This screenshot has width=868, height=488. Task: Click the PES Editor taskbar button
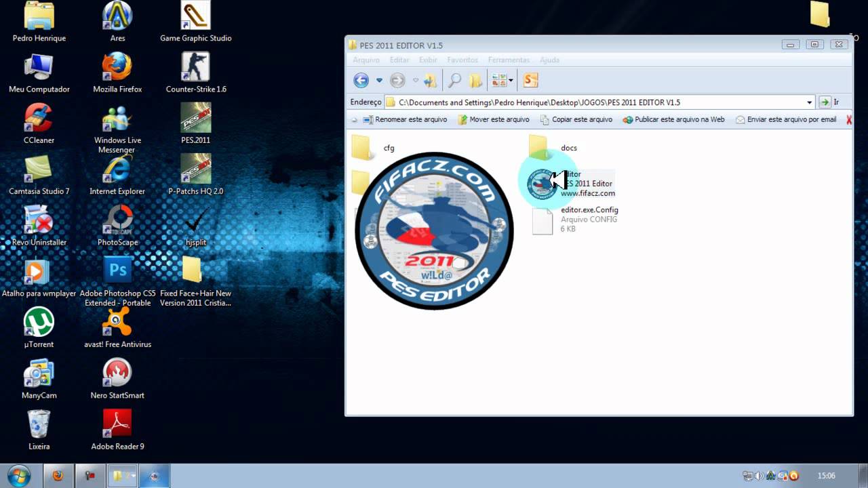[x=154, y=476]
